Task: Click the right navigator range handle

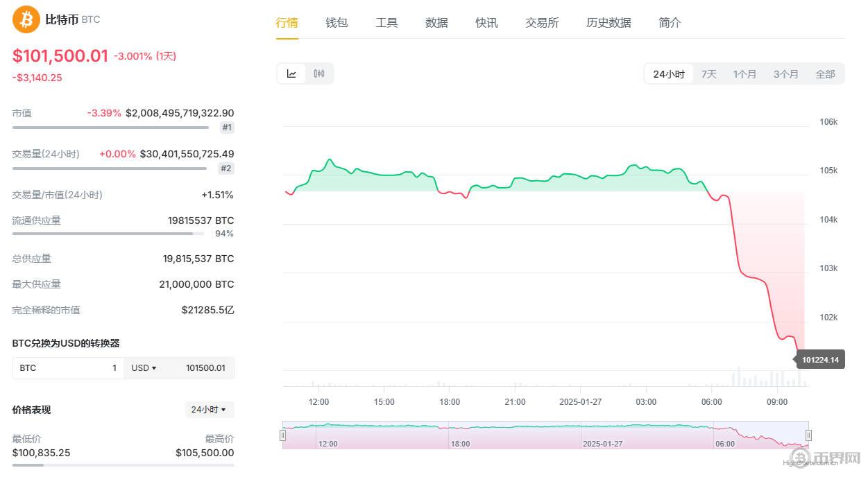Action: (808, 435)
